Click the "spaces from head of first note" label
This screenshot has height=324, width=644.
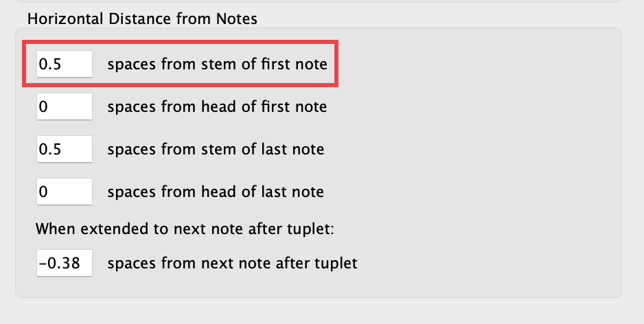[217, 107]
